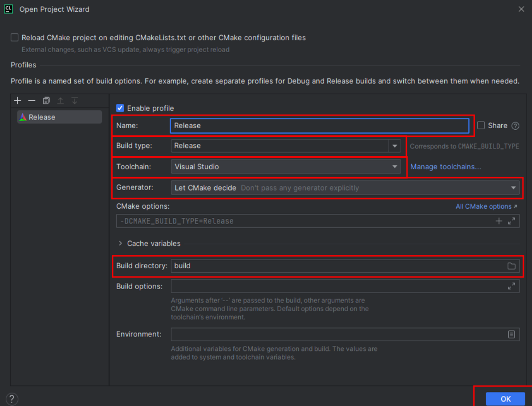Browse for build directory folder
532x406 pixels.
512,266
